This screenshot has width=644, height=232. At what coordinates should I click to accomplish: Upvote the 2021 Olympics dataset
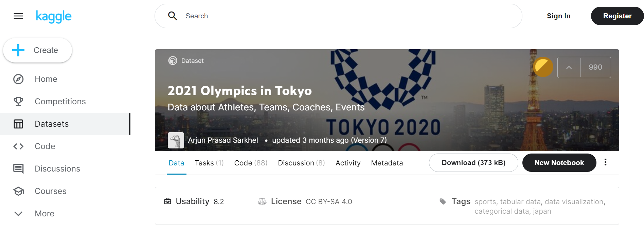[569, 67]
